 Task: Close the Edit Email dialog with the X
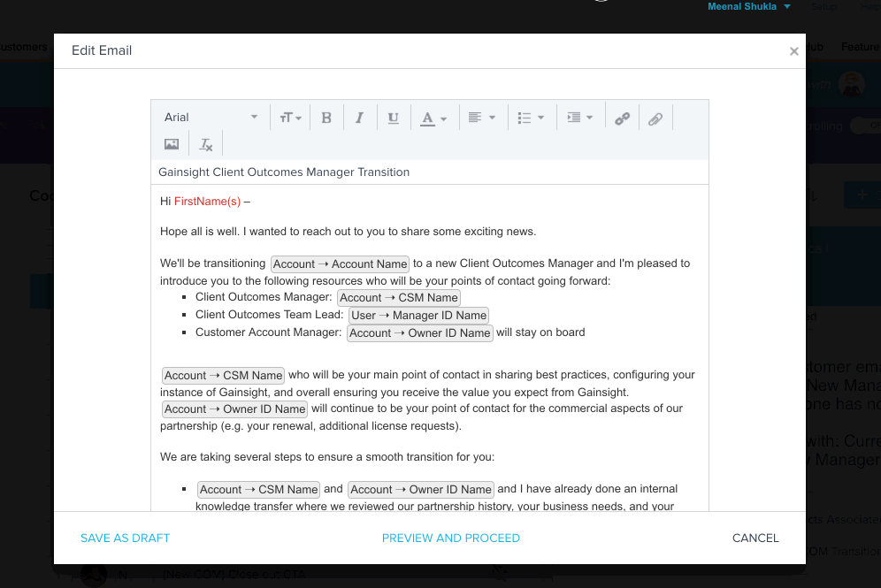793,51
